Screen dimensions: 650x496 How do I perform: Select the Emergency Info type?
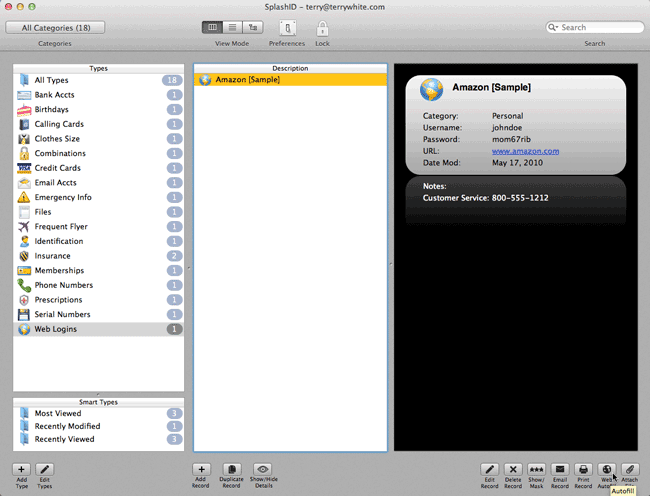pos(99,197)
